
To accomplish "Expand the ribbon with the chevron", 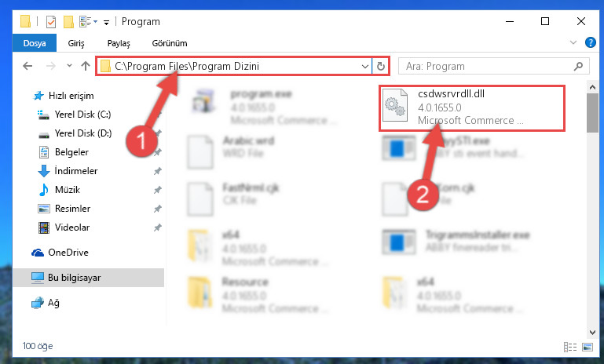I will pyautogui.click(x=573, y=42).
